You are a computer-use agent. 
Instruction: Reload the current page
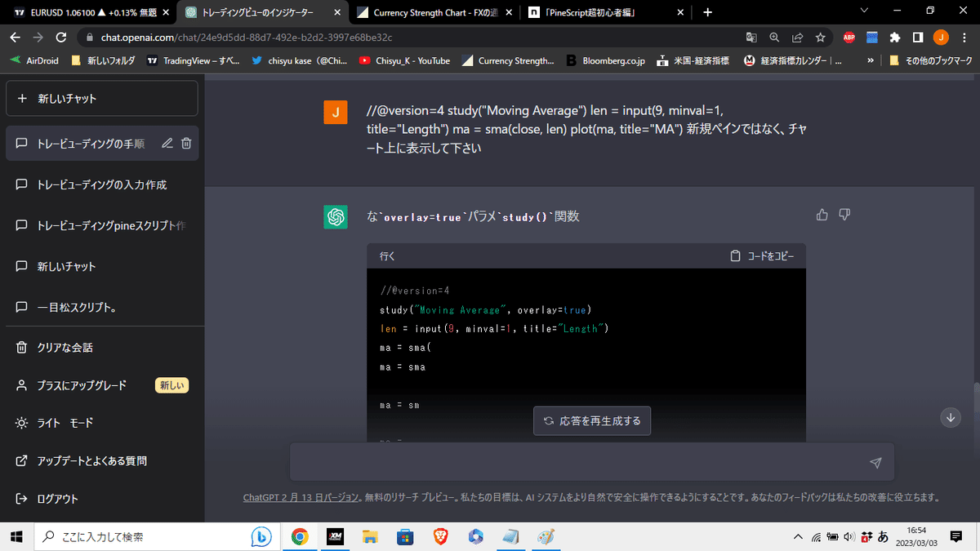coord(60,38)
